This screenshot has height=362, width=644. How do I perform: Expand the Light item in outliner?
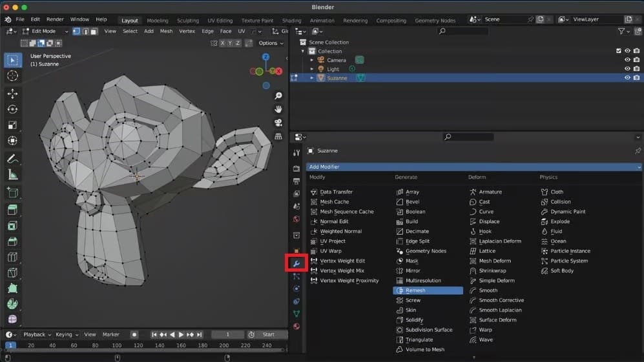point(312,69)
